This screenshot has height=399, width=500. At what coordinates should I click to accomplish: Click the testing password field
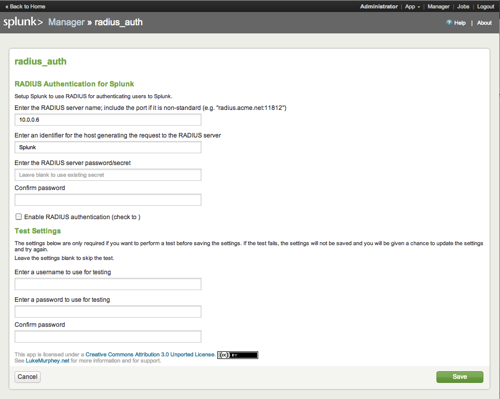[108, 311]
